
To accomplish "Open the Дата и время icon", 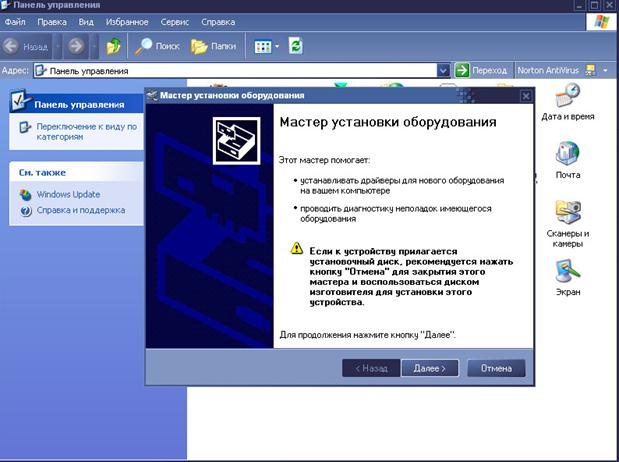I will coord(567,102).
